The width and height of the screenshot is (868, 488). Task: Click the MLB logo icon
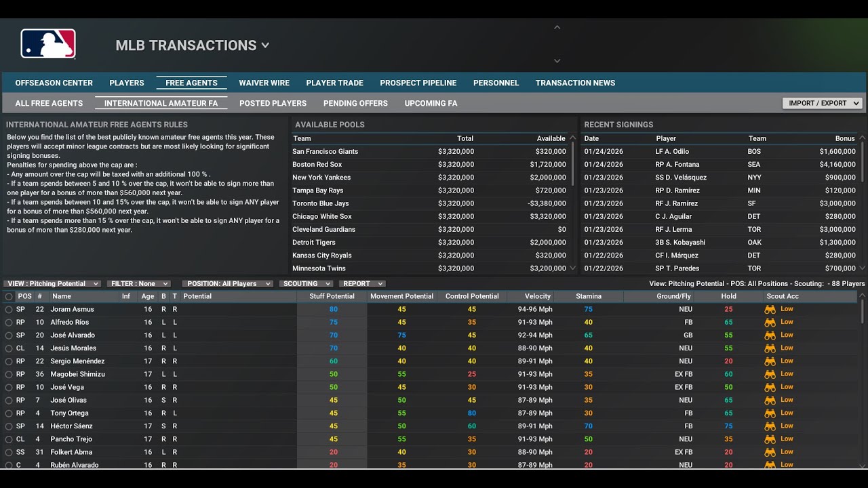pyautogui.click(x=48, y=44)
